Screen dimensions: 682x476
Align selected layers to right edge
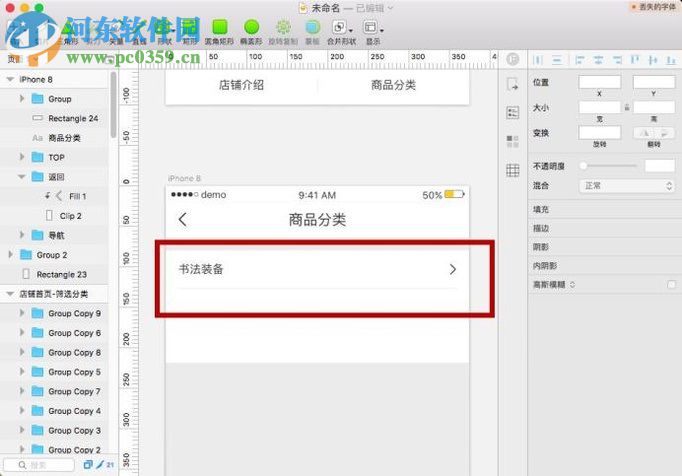pyautogui.click(x=617, y=60)
